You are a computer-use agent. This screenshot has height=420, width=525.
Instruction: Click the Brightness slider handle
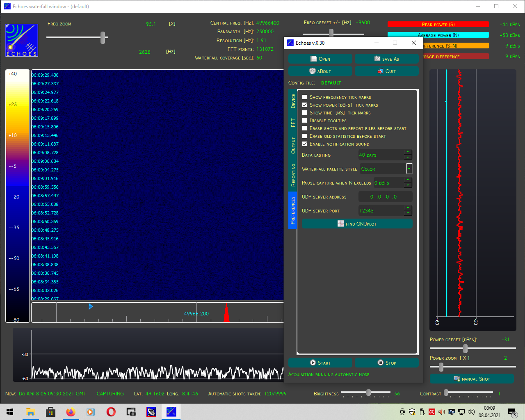pyautogui.click(x=368, y=393)
